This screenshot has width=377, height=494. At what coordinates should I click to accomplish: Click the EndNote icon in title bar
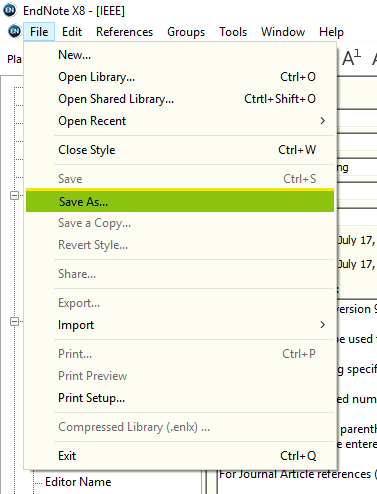tap(10, 10)
